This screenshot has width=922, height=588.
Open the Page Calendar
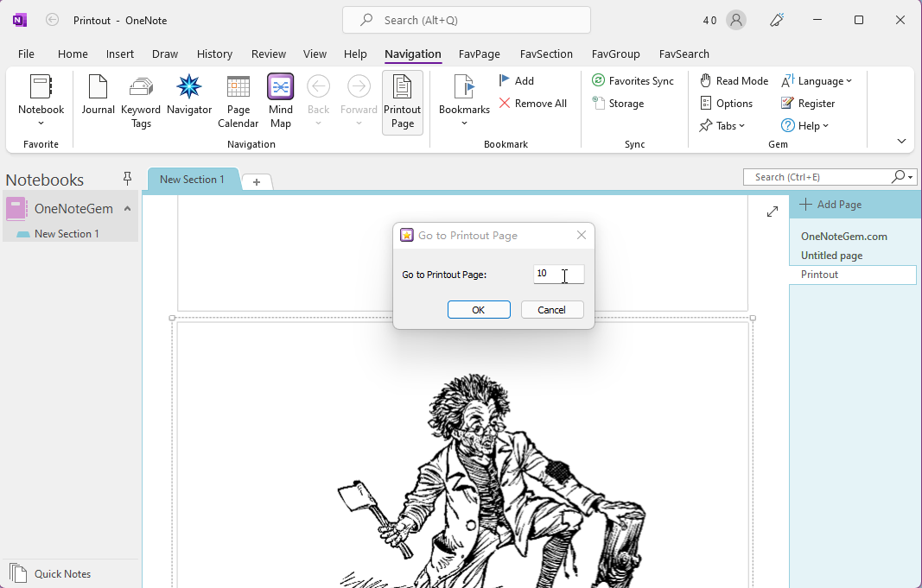tap(238, 102)
